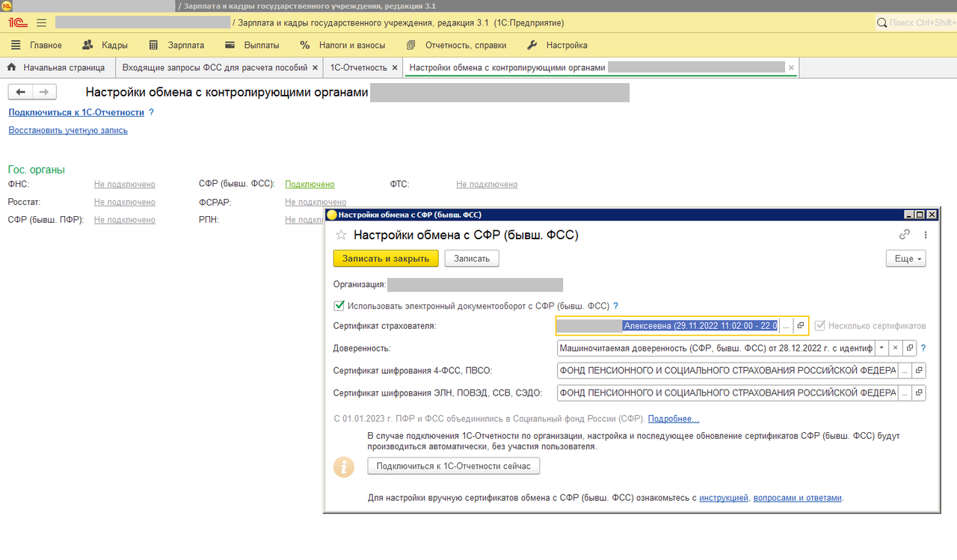Open the 1C main menu hamburger icon

[41, 23]
